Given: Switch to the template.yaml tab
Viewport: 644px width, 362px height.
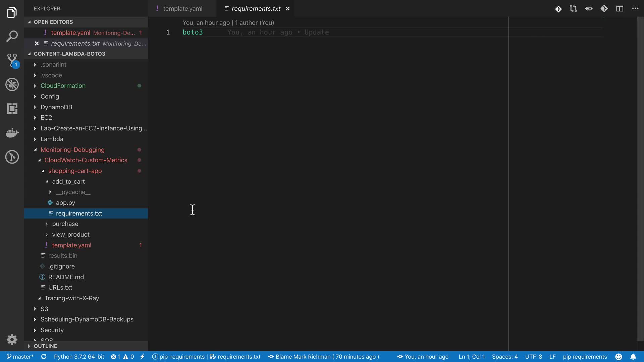Looking at the screenshot, I should click(x=182, y=9).
